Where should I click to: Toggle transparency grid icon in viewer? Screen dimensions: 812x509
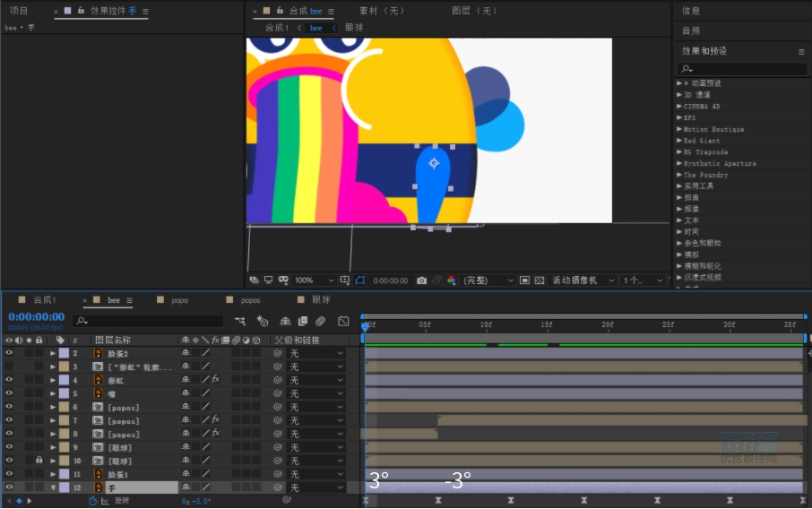539,280
